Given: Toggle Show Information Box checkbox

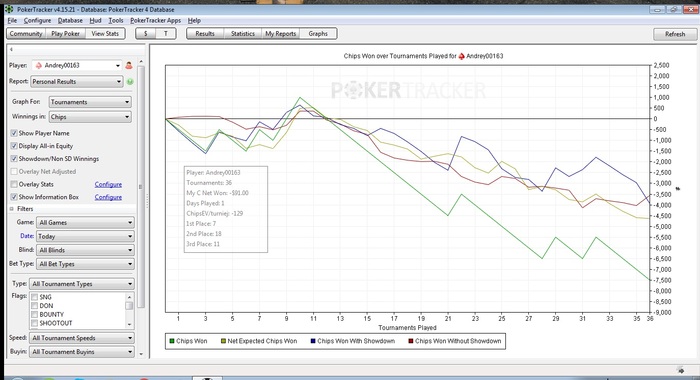Looking at the screenshot, I should [x=14, y=197].
